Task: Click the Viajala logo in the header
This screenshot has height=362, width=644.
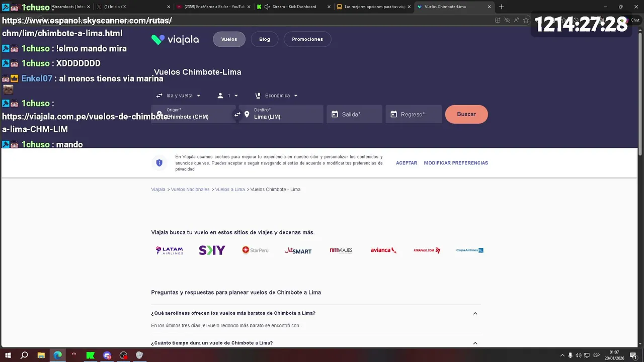Action: [175, 39]
